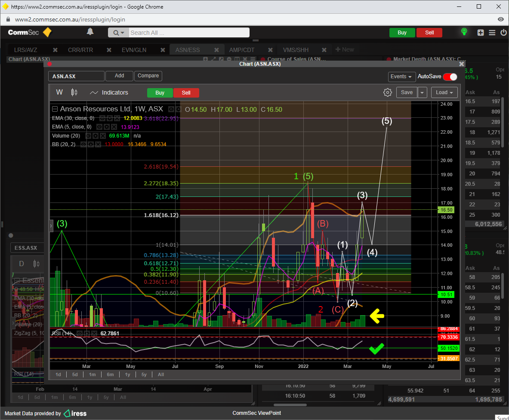
Task: Add a new widget with plus icon
Action: (481, 33)
